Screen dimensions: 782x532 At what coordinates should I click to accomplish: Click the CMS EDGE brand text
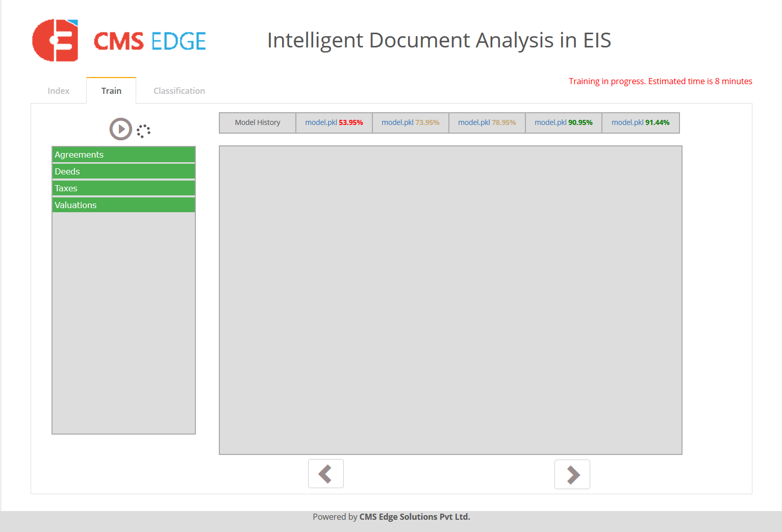150,41
